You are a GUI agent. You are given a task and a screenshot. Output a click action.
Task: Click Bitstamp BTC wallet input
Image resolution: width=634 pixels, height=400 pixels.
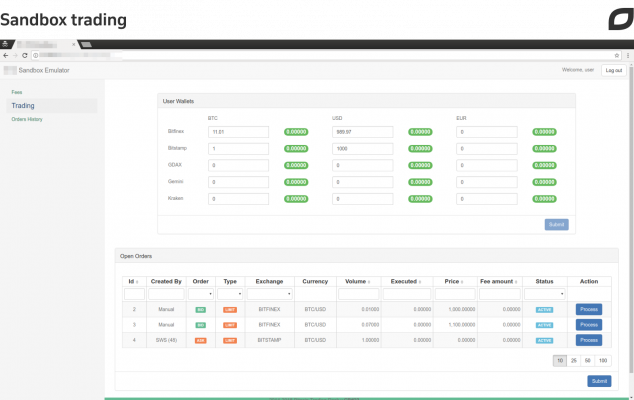tap(238, 148)
